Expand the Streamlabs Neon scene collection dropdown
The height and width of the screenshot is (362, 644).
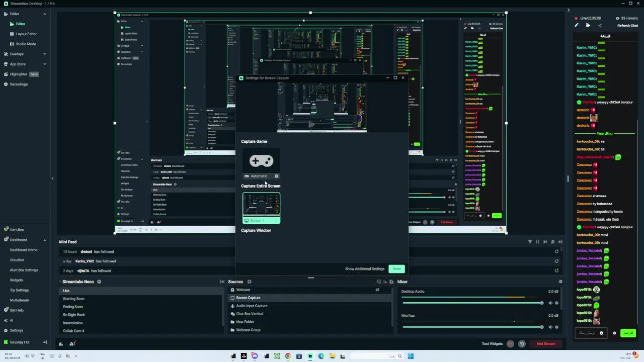tap(60, 282)
